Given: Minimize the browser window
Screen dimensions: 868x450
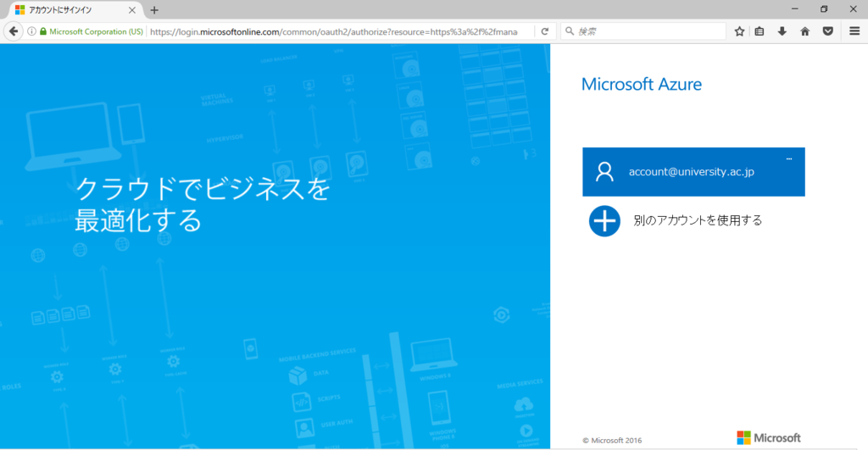Looking at the screenshot, I should [795, 8].
